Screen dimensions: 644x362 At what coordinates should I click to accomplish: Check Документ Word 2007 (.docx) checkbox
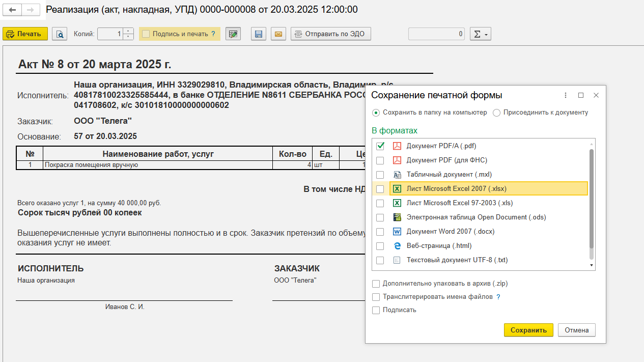[380, 232]
